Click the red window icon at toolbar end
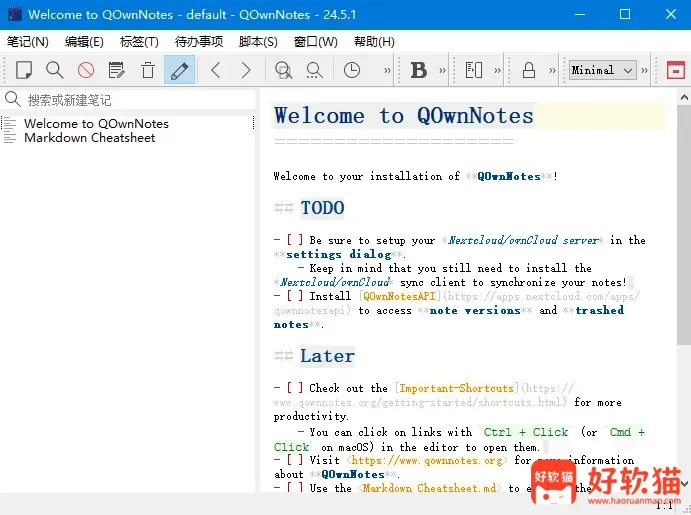 tap(676, 70)
